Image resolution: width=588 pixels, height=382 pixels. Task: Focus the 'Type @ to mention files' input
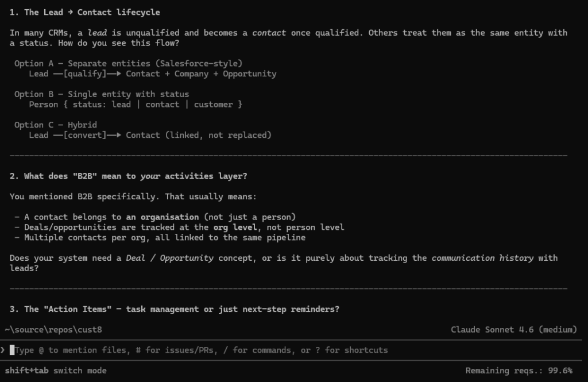click(x=201, y=350)
